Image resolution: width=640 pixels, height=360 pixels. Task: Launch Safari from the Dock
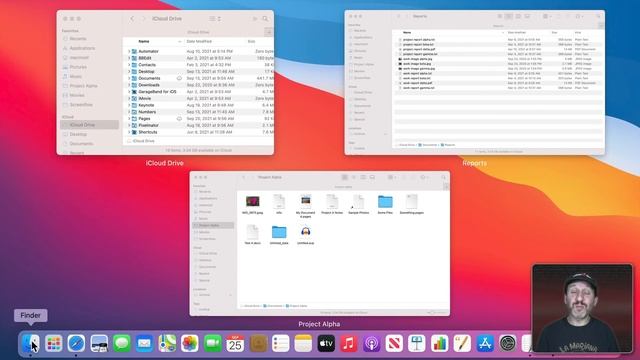[x=76, y=343]
